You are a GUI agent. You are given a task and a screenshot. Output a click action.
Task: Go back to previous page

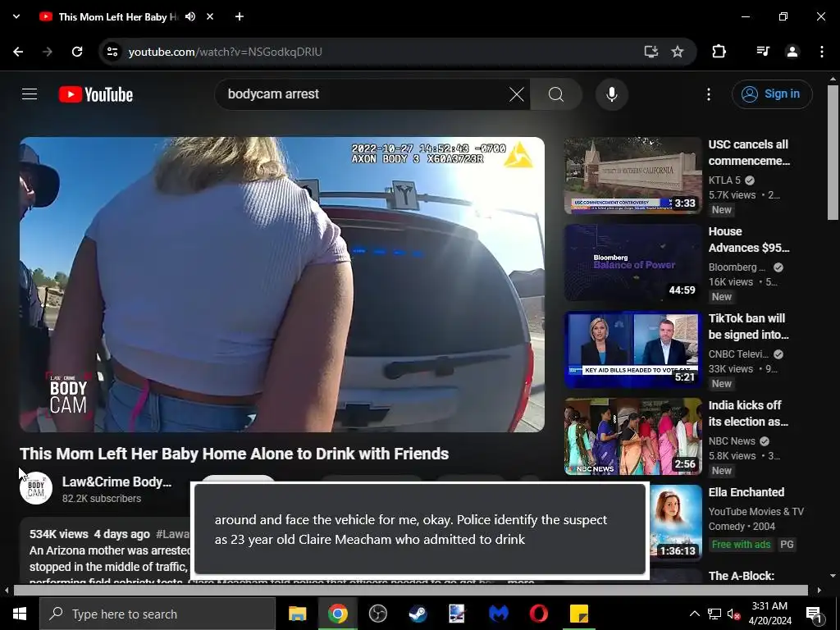point(18,52)
